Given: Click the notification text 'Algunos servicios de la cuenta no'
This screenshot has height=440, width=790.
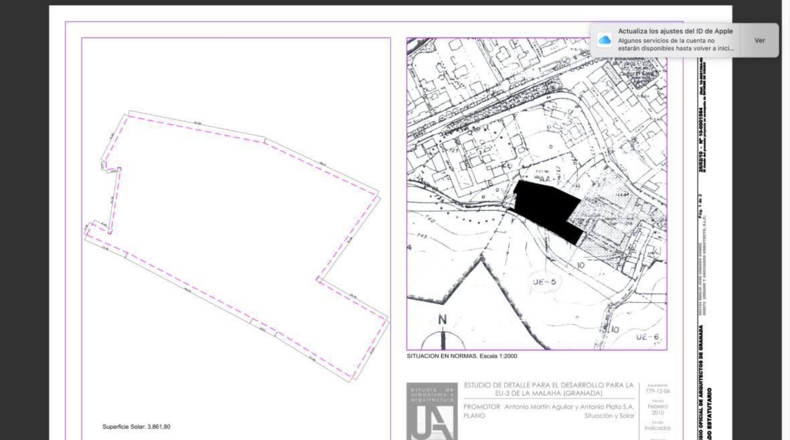Looking at the screenshot, I should (x=666, y=40).
